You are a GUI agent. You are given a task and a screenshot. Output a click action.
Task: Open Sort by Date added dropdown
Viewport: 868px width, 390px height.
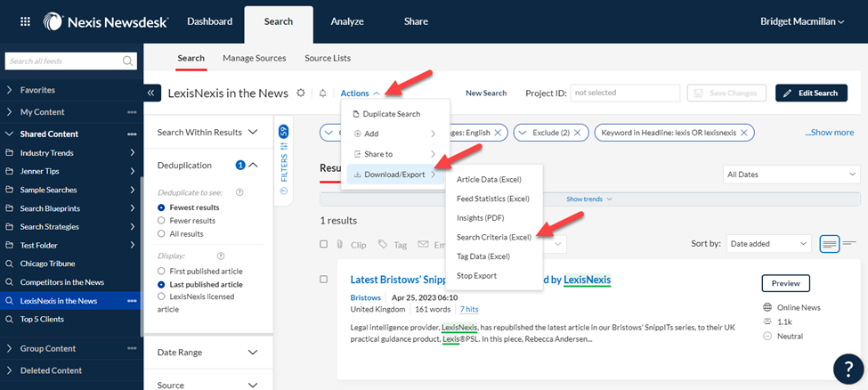click(x=768, y=243)
